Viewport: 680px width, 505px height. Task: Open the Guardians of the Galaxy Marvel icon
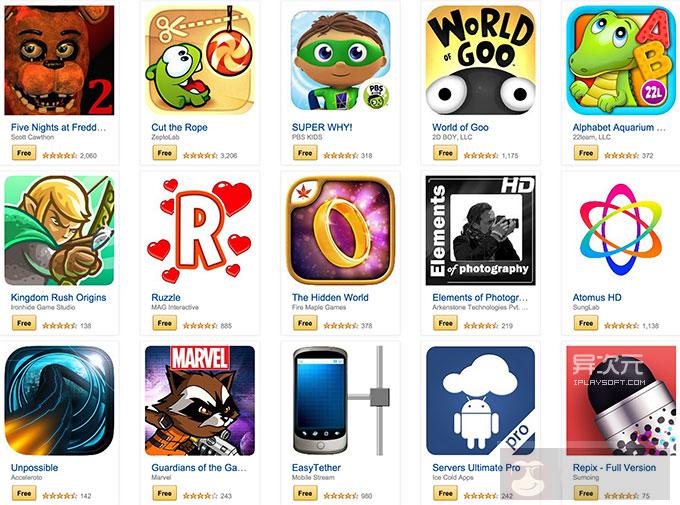pos(200,400)
